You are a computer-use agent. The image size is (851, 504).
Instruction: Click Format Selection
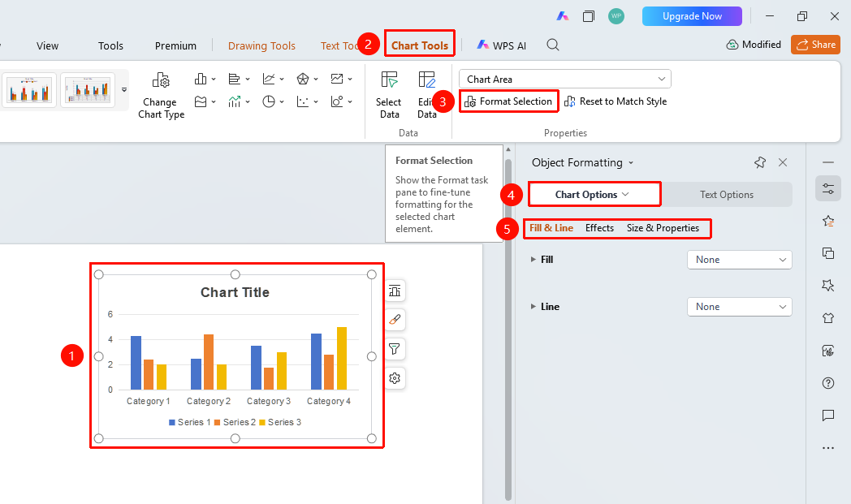[x=508, y=101]
